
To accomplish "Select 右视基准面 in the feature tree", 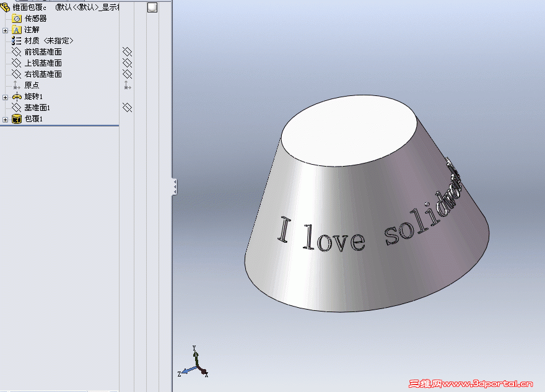I will tap(42, 74).
